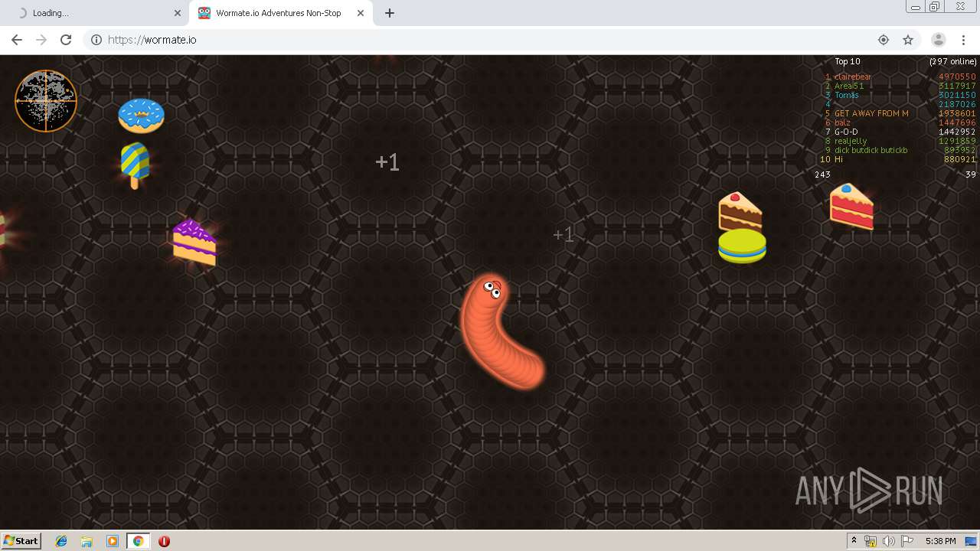Screen dimensions: 980x551
Task: Click the rank value 39
Action: 971,174
